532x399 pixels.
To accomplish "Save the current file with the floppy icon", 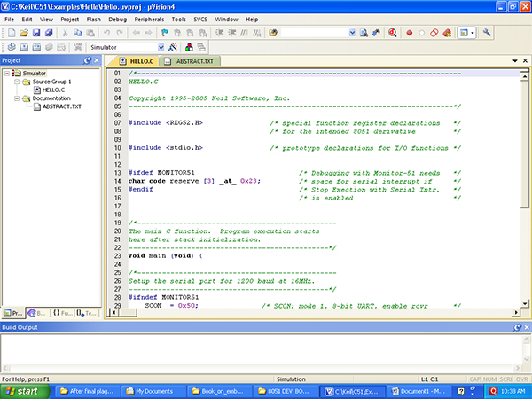I will 36,33.
